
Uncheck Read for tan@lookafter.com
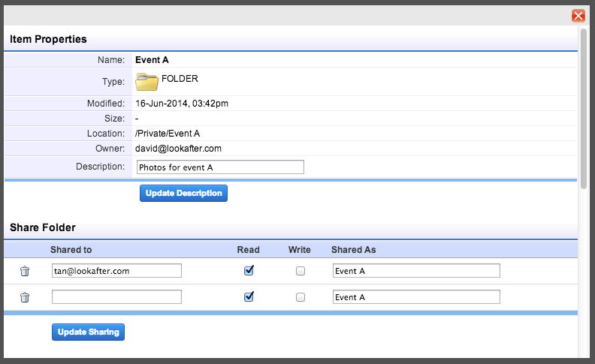pos(249,271)
